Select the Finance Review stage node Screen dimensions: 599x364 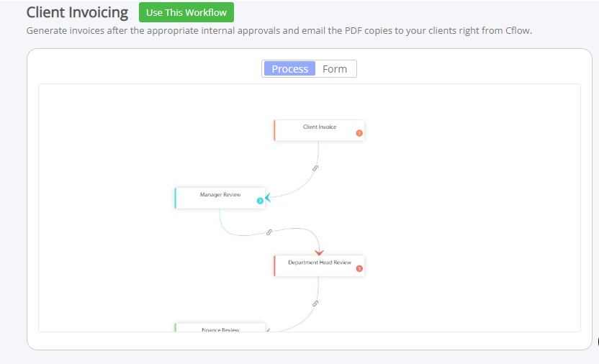pos(220,328)
